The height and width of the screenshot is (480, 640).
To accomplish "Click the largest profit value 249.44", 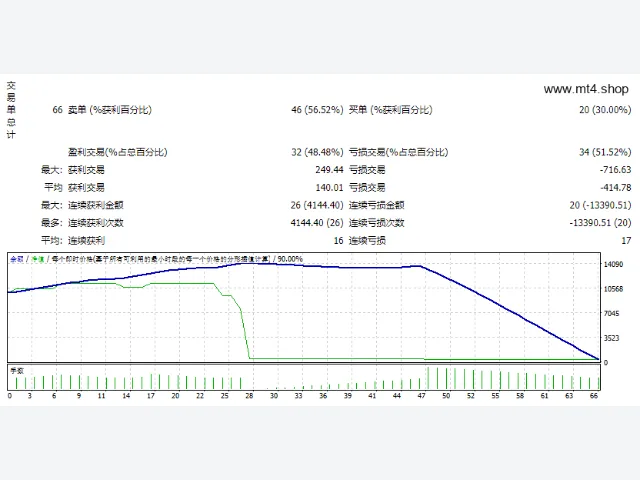I will coord(329,170).
